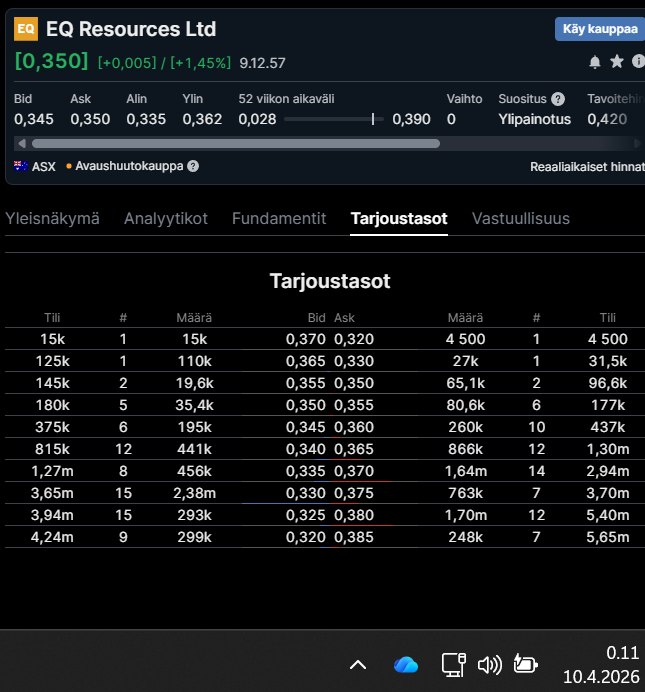Click Reaaliaikaiset hinnat label
This screenshot has width=645, height=692.
tap(587, 167)
